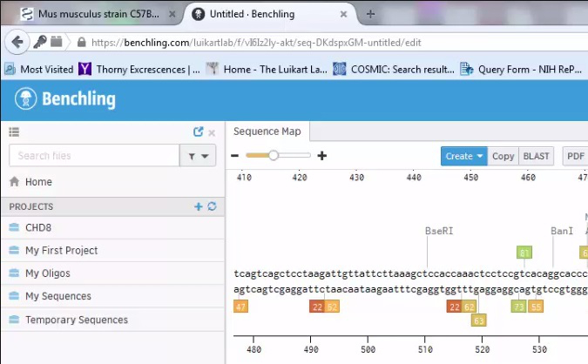Viewport: 588px width, 364px height.
Task: Open the Create dropdown button
Action: click(464, 156)
